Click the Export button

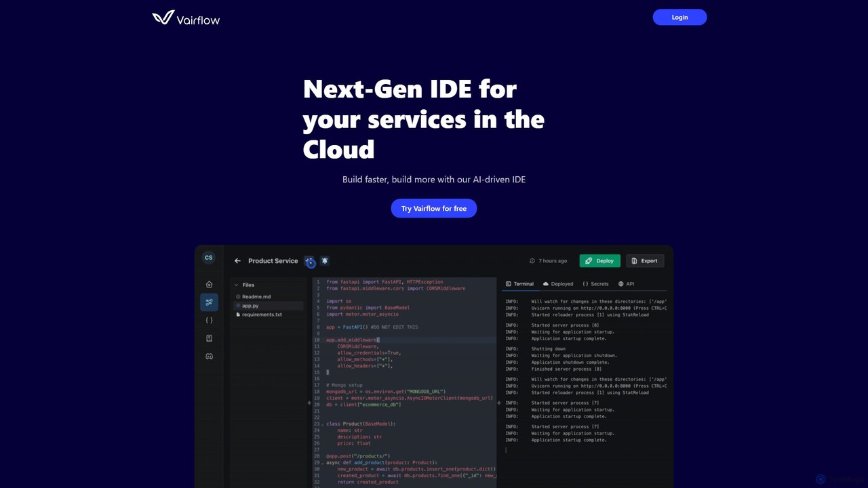click(645, 261)
